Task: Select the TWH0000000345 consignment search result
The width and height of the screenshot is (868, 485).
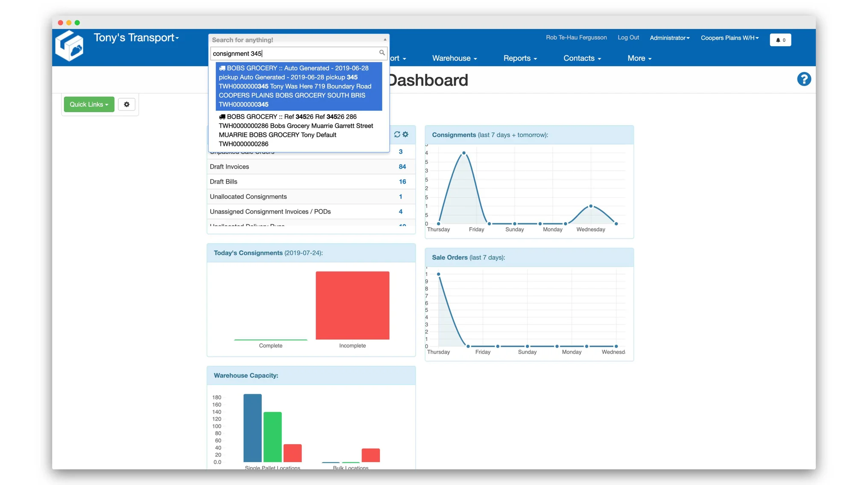Action: tap(299, 86)
